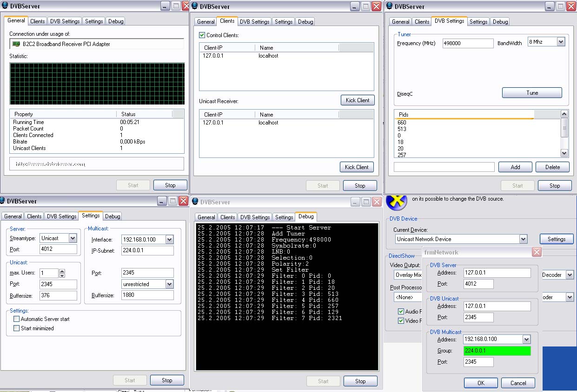Cancel the frmNetwork dialog
Viewport: 577px width, 392px height.
point(518,383)
